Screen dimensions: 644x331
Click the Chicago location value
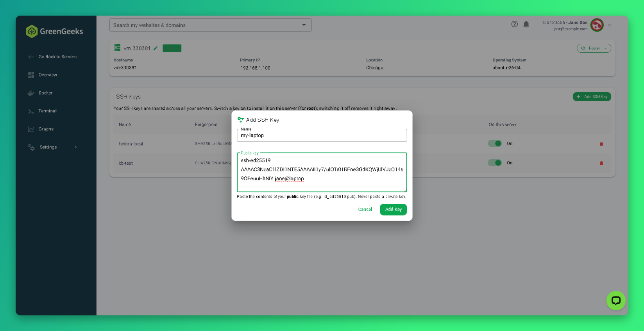tap(375, 68)
